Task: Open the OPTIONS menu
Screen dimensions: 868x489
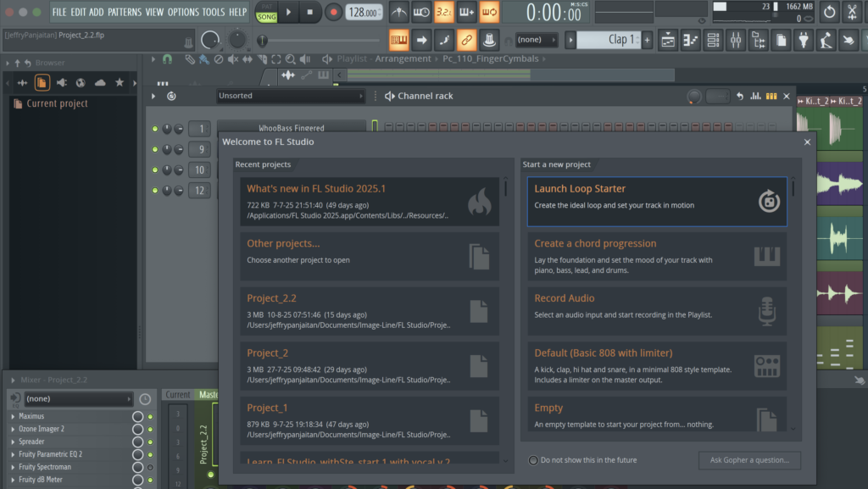Action: coord(183,12)
